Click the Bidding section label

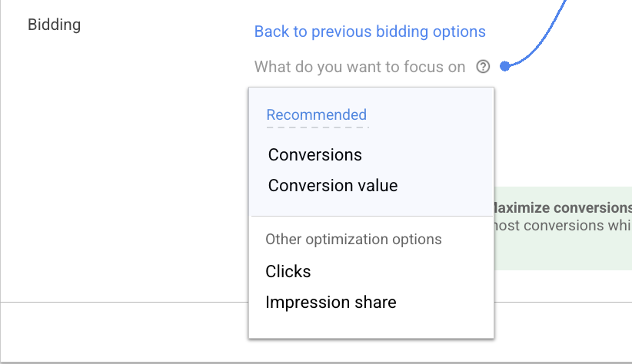click(x=54, y=25)
